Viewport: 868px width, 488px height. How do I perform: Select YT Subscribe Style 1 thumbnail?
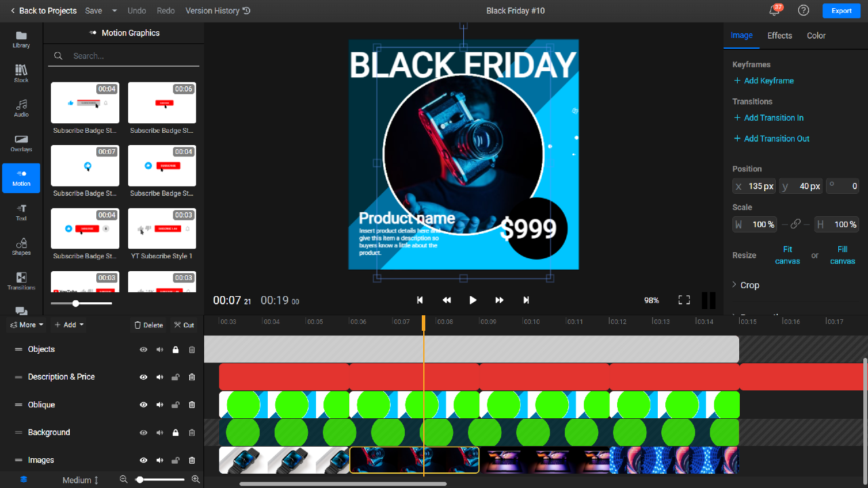point(162,228)
